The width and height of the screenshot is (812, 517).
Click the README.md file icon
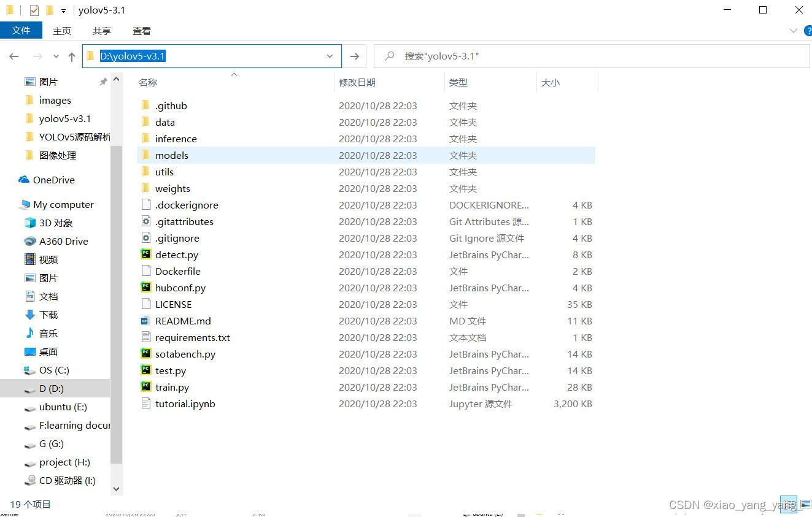click(x=145, y=321)
